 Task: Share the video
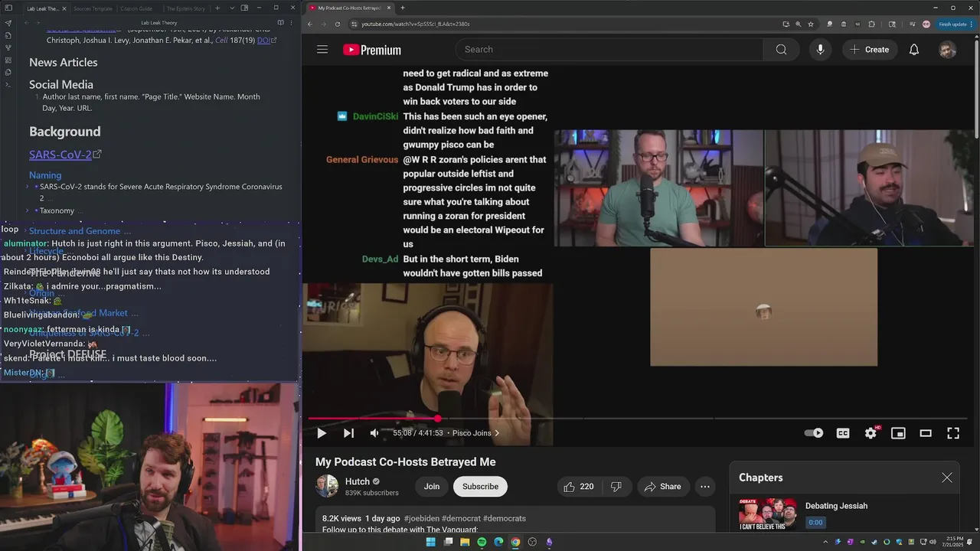pos(663,487)
